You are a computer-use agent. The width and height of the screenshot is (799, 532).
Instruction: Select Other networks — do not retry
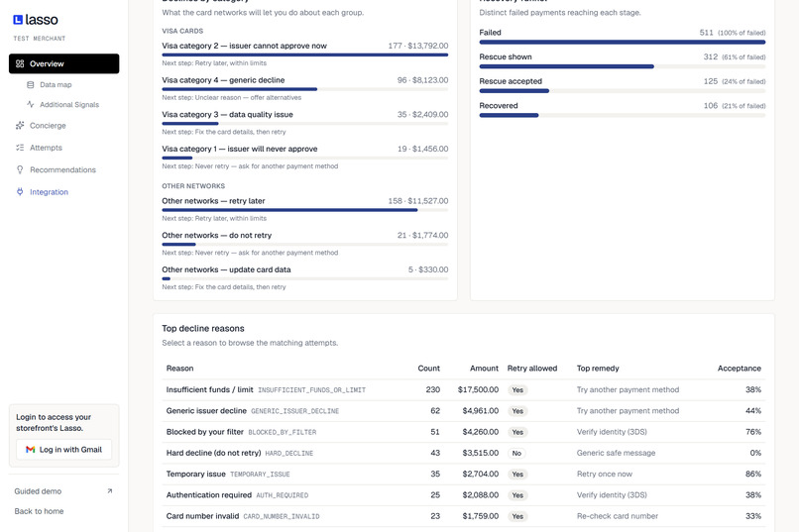pyautogui.click(x=216, y=235)
